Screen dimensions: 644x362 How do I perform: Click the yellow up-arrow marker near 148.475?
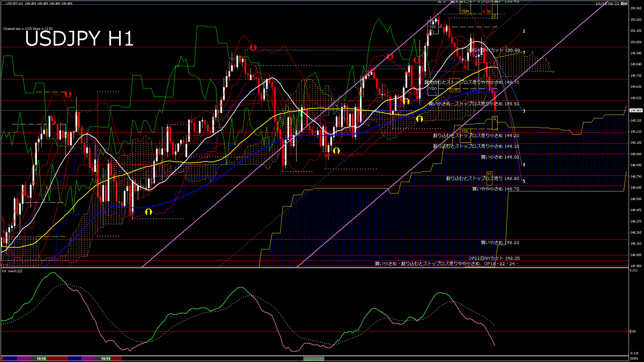[149, 212]
